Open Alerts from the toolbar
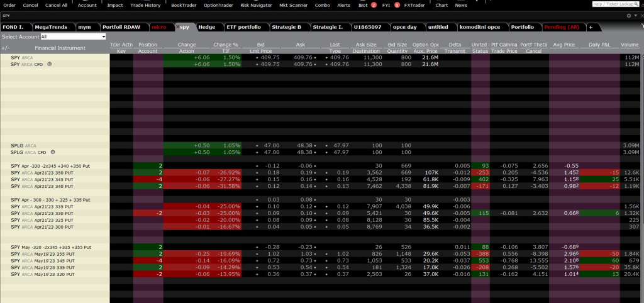644x303 pixels. tap(344, 5)
